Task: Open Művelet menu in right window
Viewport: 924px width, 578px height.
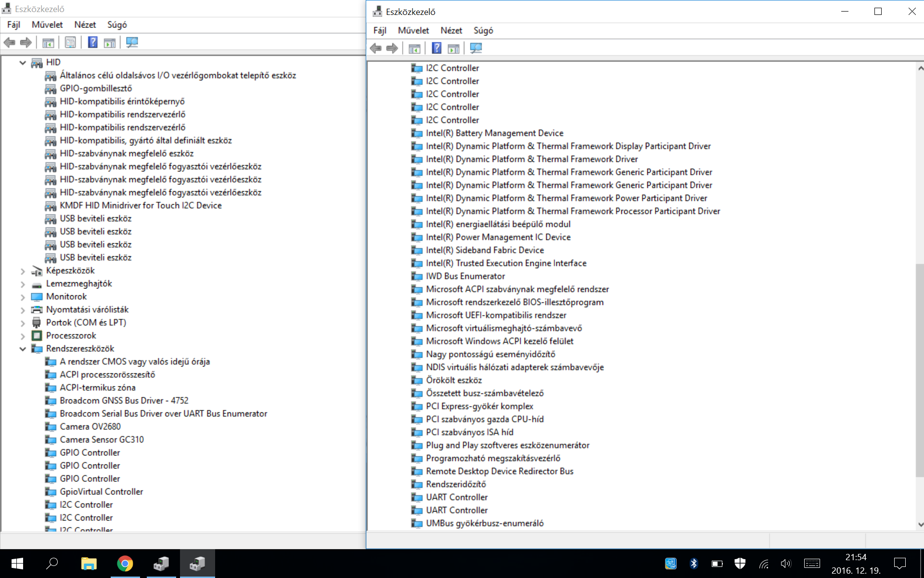Action: pyautogui.click(x=413, y=30)
